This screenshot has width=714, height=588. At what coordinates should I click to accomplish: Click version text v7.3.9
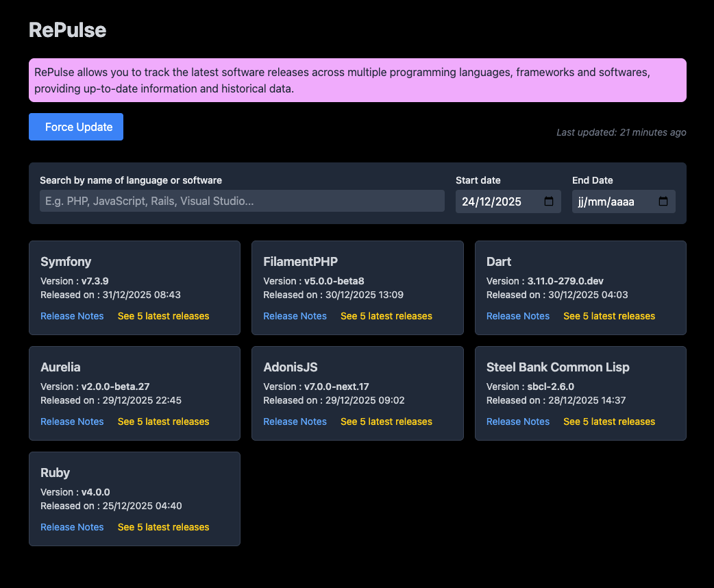click(x=95, y=281)
